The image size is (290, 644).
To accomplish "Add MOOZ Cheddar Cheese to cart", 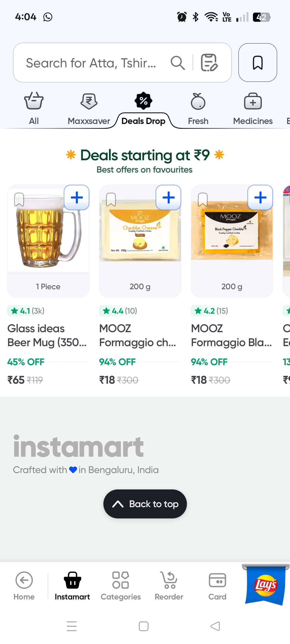I will (169, 198).
